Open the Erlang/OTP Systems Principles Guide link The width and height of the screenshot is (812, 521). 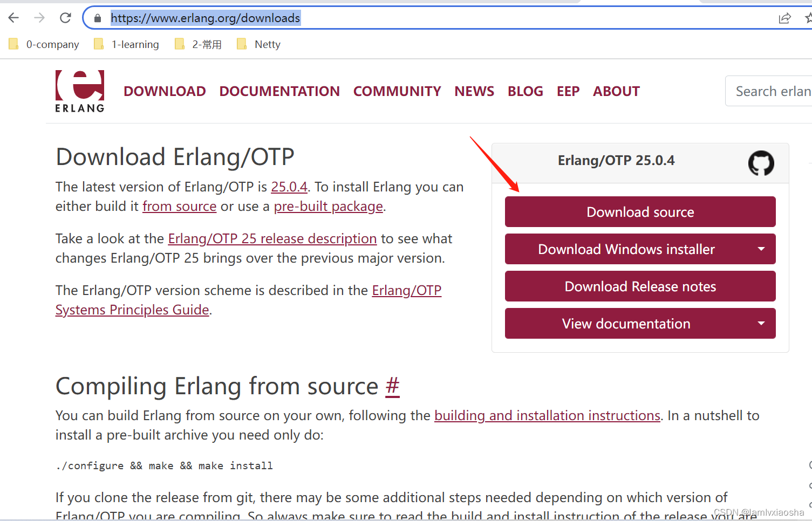(x=248, y=300)
